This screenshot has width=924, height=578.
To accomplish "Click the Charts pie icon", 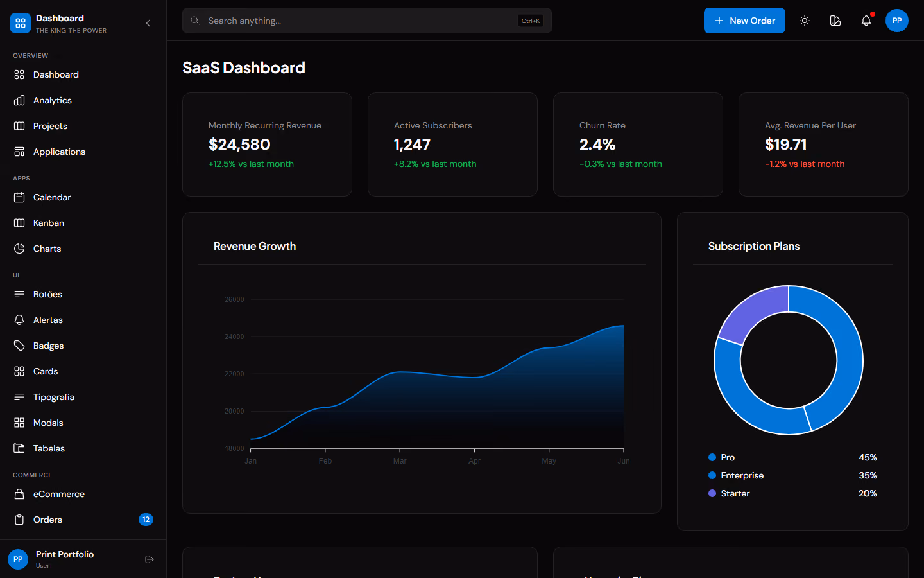I will point(19,249).
